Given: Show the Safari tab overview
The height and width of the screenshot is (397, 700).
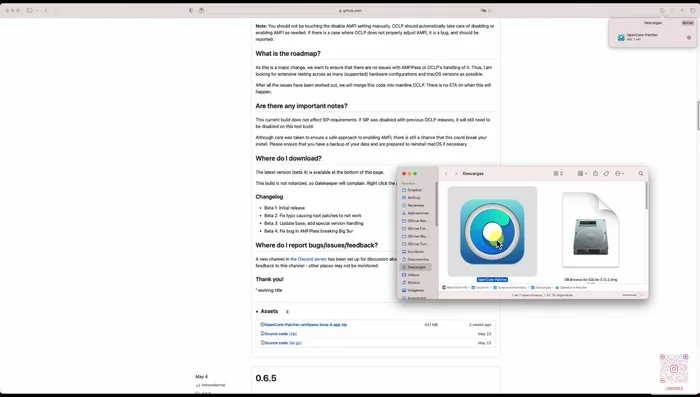Looking at the screenshot, I should tap(692, 10).
